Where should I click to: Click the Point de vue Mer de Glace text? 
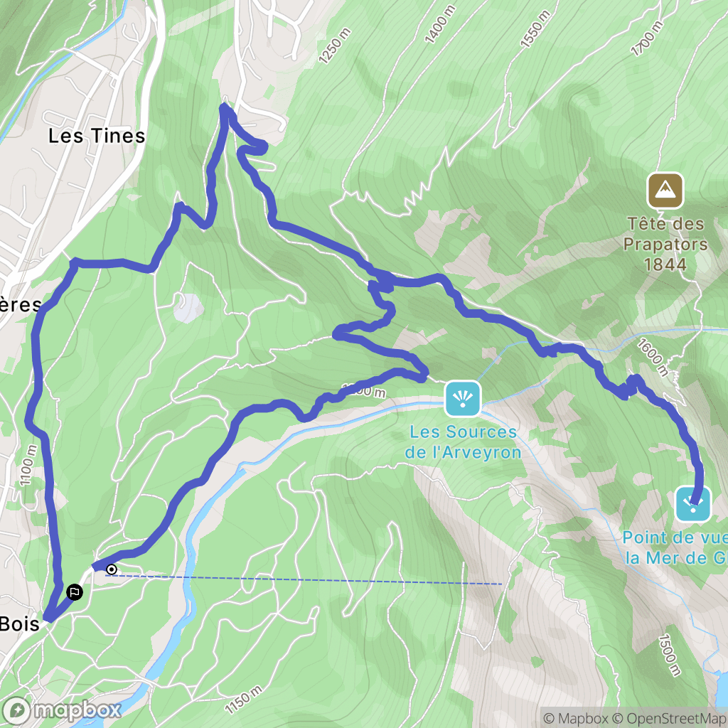[675, 548]
